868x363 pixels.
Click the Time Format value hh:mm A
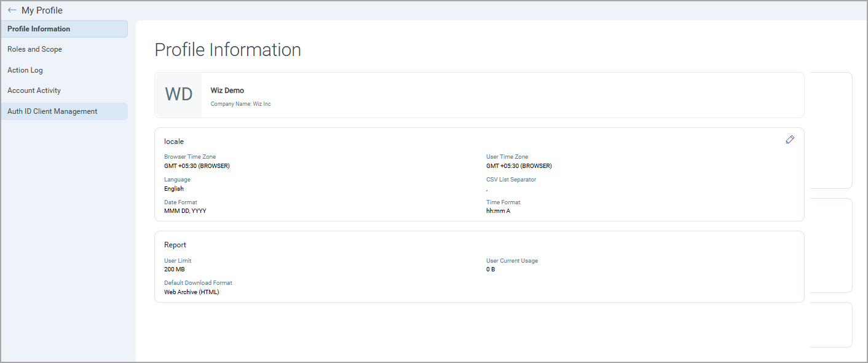click(498, 211)
